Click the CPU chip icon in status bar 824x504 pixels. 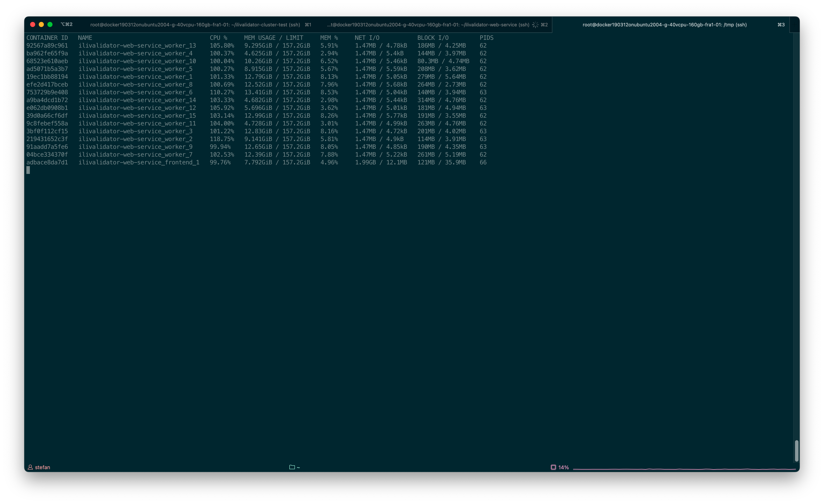[553, 467]
